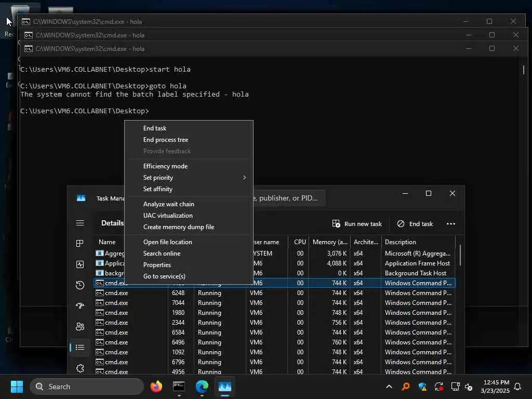Screen dimensions: 532x399
Task: Sort by Memory column header
Action: point(330,242)
